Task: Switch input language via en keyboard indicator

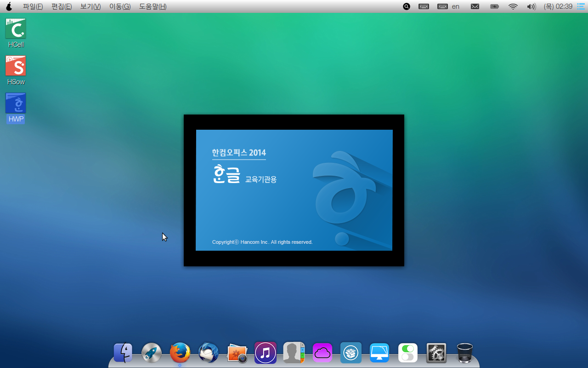Action: [448, 6]
